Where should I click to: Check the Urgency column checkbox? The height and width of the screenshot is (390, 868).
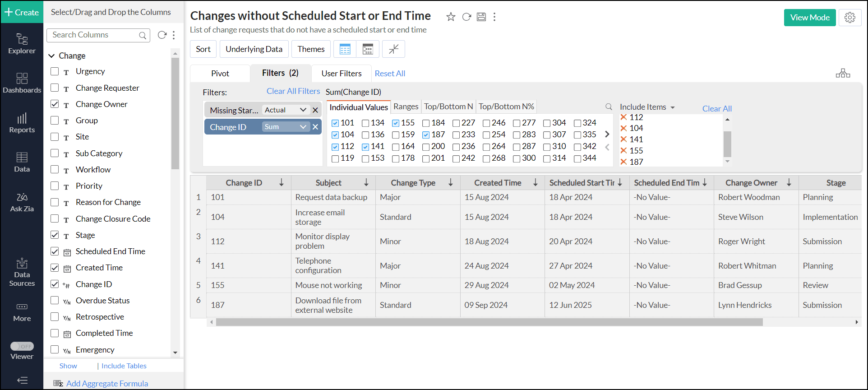click(x=55, y=71)
